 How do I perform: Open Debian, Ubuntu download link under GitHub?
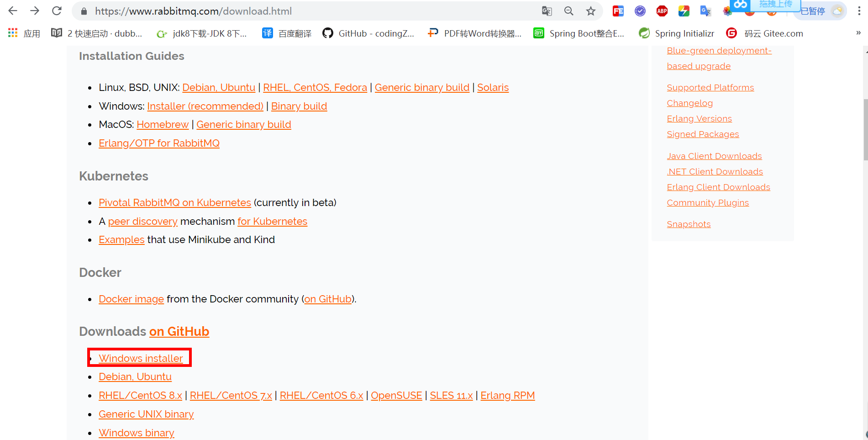click(x=135, y=376)
